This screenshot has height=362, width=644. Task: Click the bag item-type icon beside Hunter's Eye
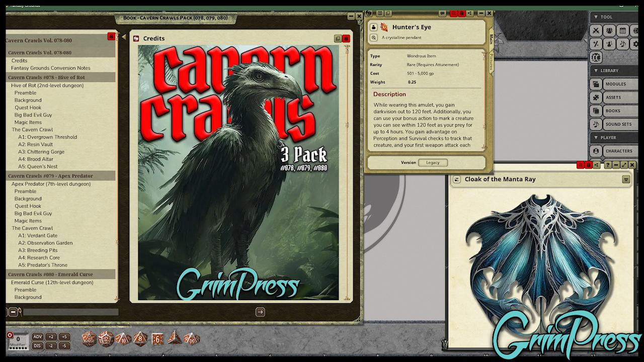tap(373, 27)
